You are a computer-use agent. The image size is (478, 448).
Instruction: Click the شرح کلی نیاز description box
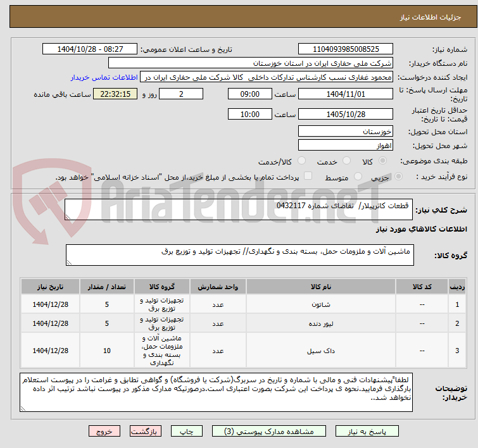[x=239, y=209]
